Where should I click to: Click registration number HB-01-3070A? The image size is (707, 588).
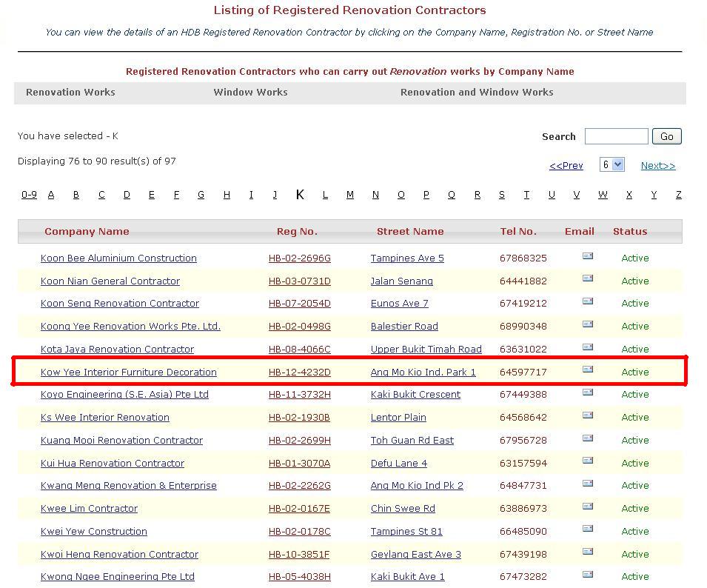coord(299,464)
